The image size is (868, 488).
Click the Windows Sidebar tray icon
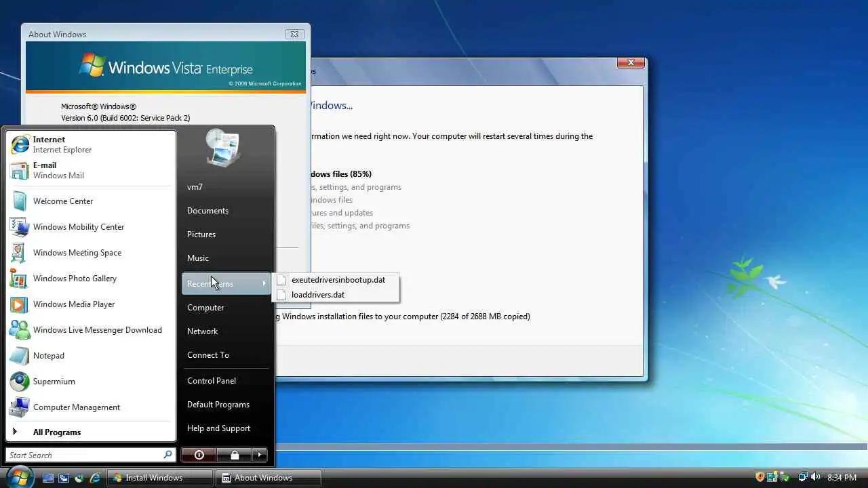[x=772, y=477]
